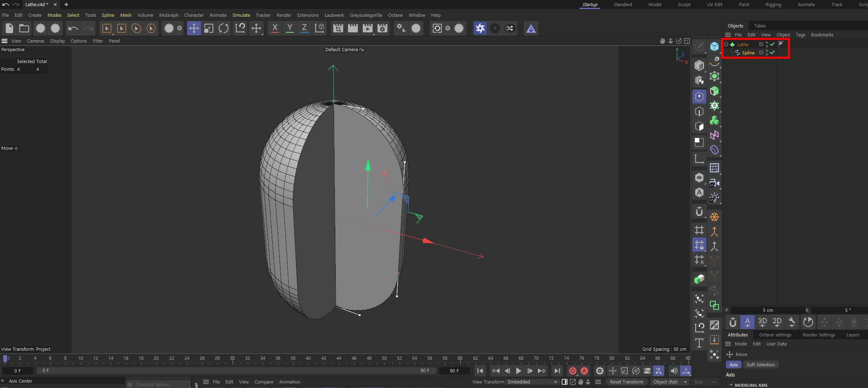
Task: Collapse the MODELING AXIS section
Action: [731, 385]
